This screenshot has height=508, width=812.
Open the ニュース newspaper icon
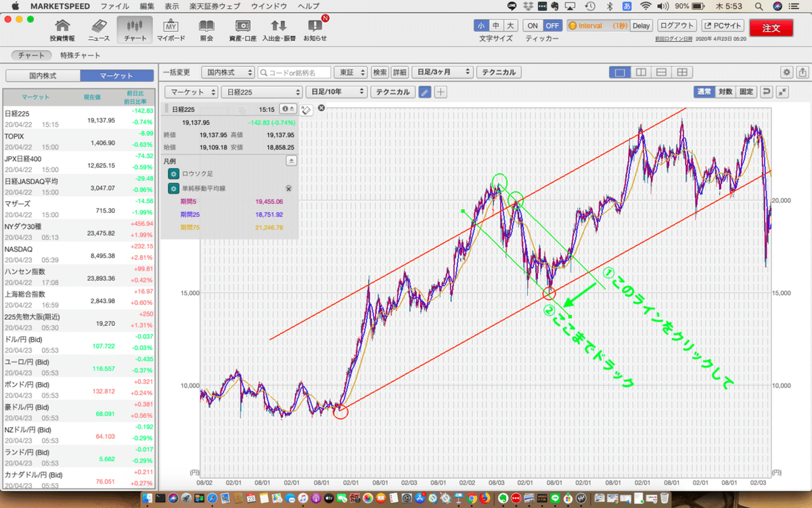pyautogui.click(x=99, y=30)
